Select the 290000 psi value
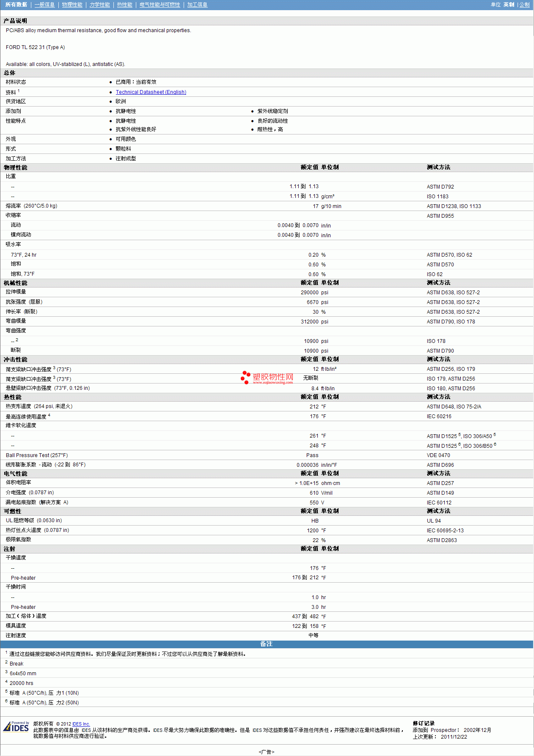The image size is (534, 756). pyautogui.click(x=314, y=293)
